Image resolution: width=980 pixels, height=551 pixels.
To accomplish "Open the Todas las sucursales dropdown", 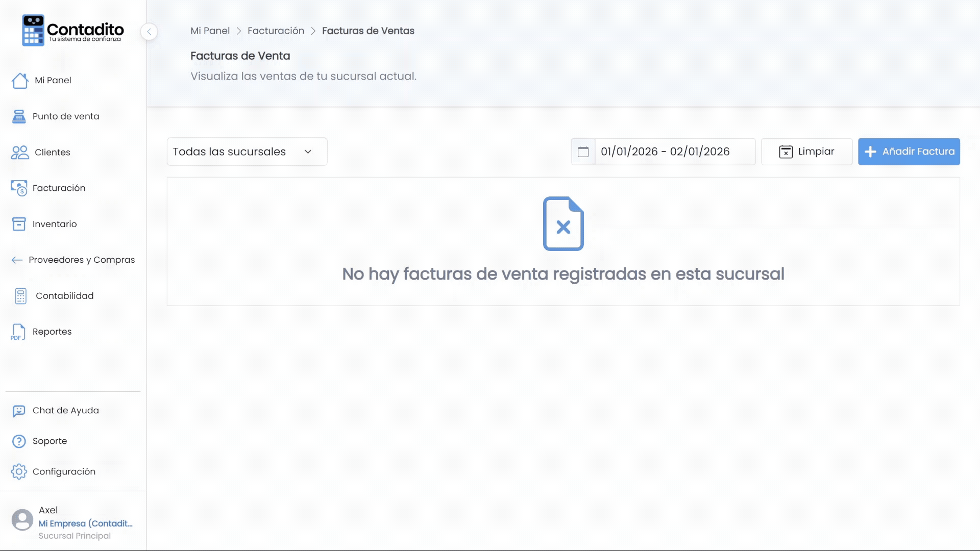I will pyautogui.click(x=247, y=152).
